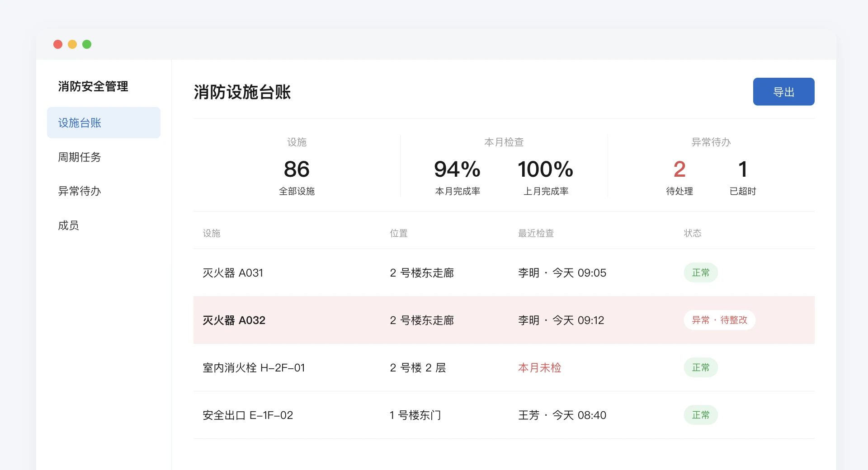
Task: Click 1 号楼东门 location cell
Action: pyautogui.click(x=415, y=415)
